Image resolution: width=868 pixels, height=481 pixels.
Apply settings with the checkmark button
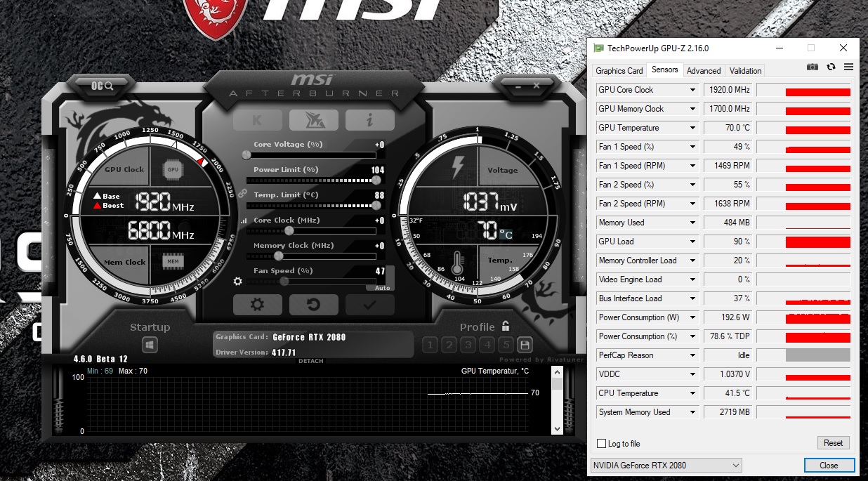pos(369,305)
